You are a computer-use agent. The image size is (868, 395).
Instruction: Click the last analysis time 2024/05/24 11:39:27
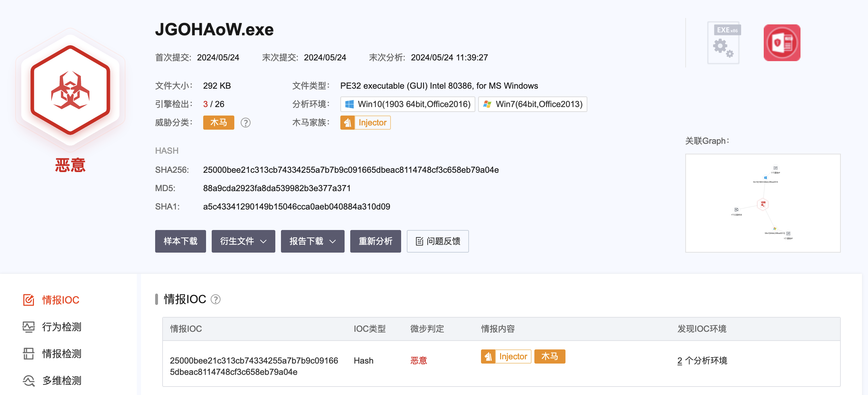coord(450,58)
